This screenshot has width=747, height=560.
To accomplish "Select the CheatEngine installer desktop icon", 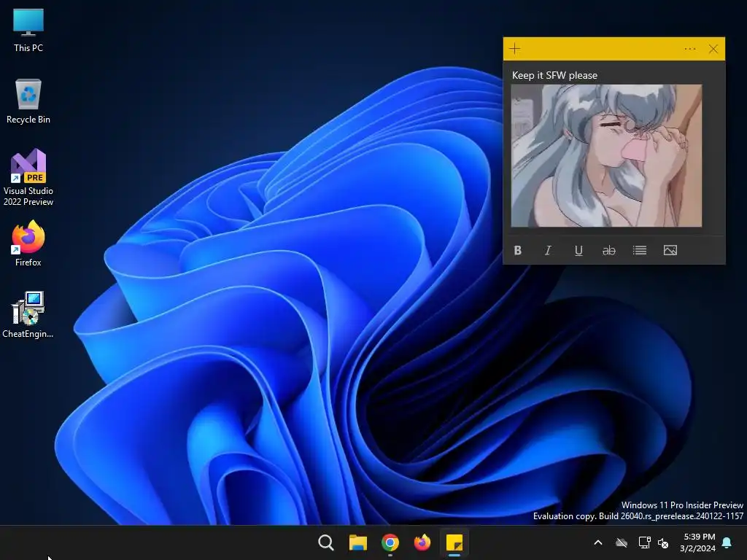I will (28, 315).
